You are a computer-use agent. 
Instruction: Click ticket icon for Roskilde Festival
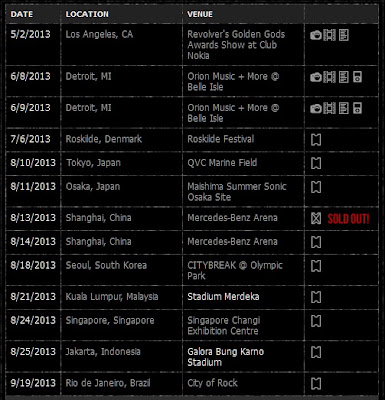click(x=316, y=140)
